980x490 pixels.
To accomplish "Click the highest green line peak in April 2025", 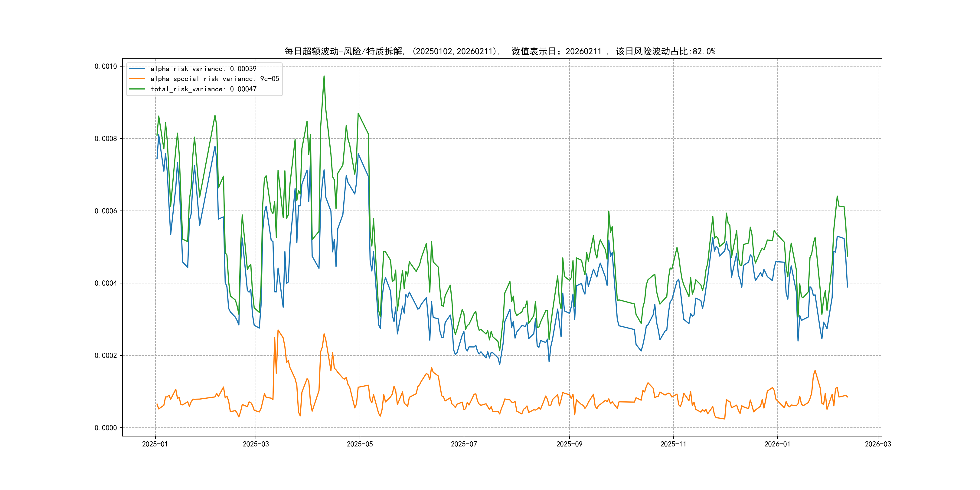I will point(324,76).
